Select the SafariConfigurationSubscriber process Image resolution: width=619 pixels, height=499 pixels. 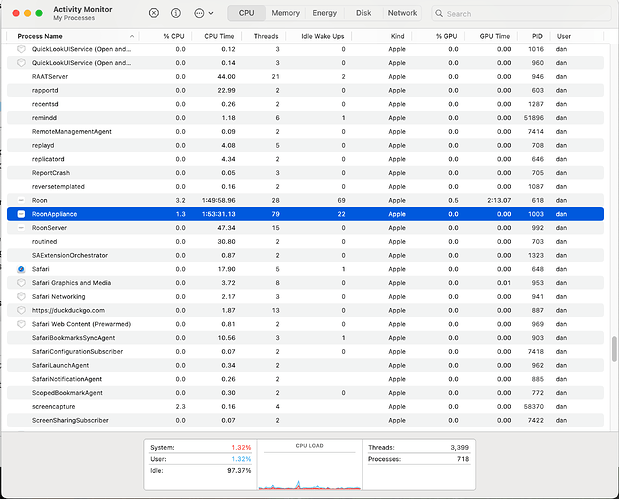pos(305,351)
